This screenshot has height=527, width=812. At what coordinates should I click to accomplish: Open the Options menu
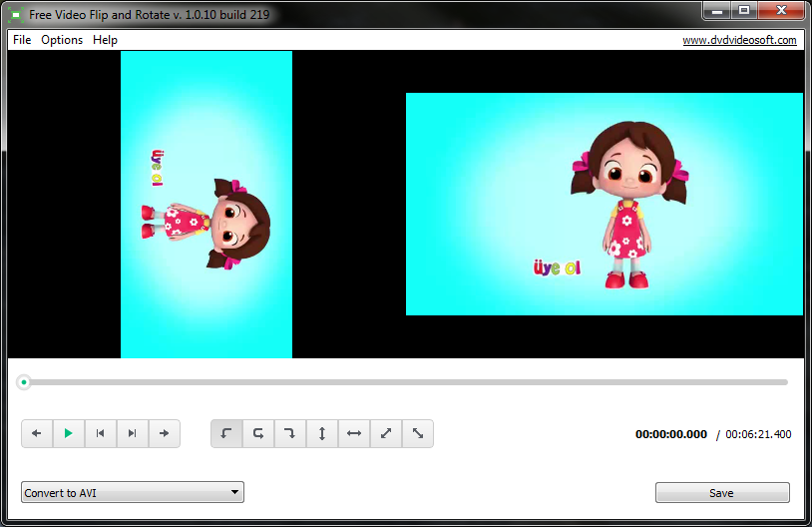62,40
